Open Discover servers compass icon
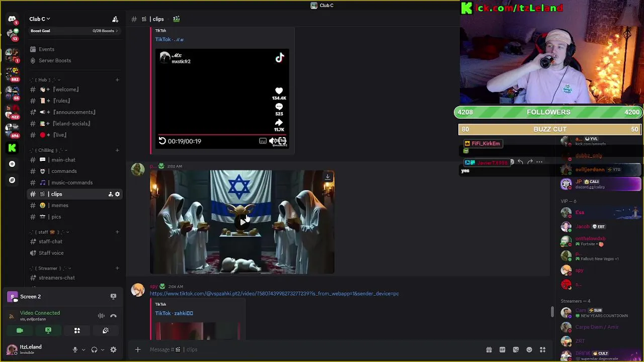 (x=12, y=180)
